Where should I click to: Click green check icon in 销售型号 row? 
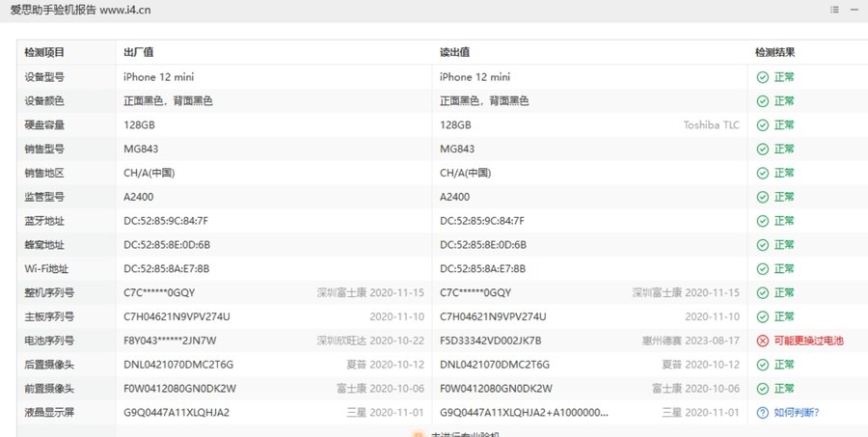(762, 149)
